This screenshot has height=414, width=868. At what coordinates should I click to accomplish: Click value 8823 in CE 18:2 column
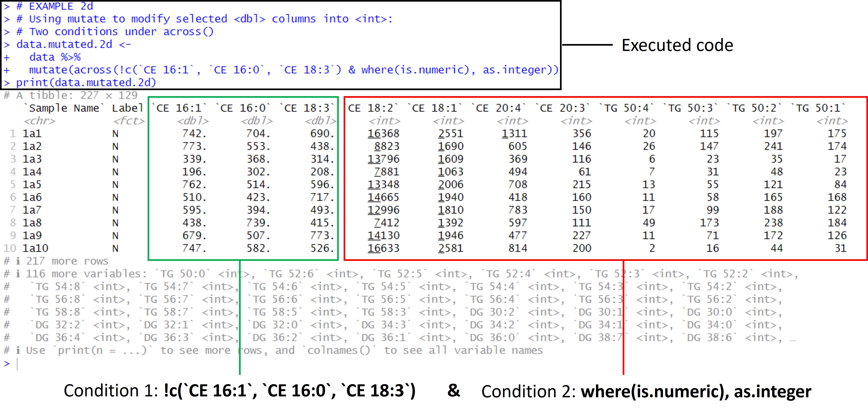tap(386, 146)
